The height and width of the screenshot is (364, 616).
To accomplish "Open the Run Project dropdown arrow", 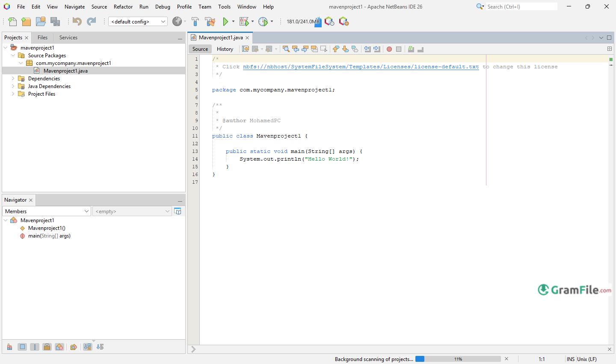I will (x=233, y=21).
